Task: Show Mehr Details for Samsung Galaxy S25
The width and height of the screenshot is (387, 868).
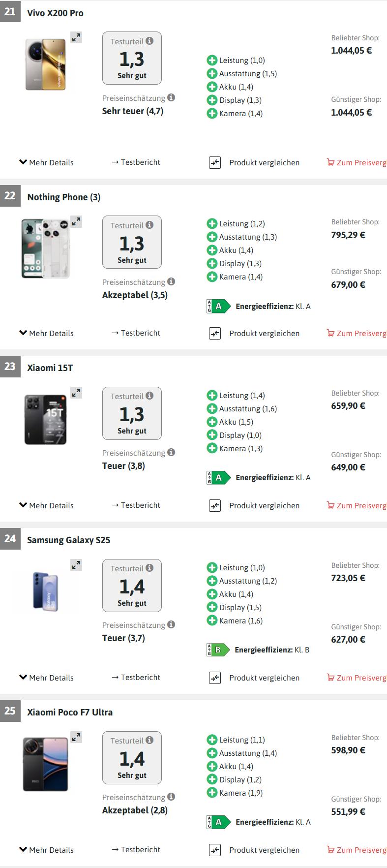Action: (46, 678)
